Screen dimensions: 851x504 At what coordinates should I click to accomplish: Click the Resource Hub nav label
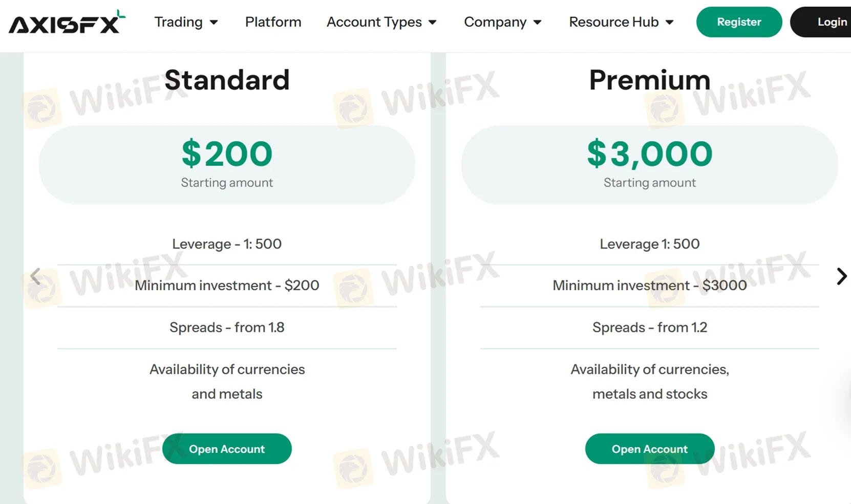[x=614, y=22]
